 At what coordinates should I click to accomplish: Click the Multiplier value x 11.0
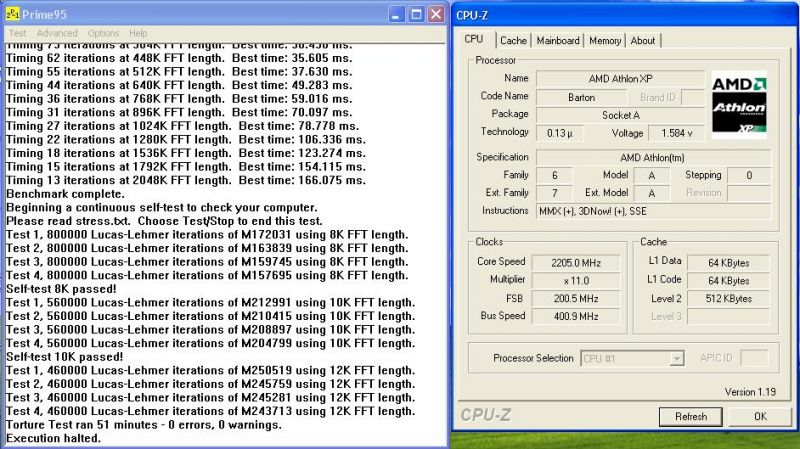pyautogui.click(x=576, y=281)
